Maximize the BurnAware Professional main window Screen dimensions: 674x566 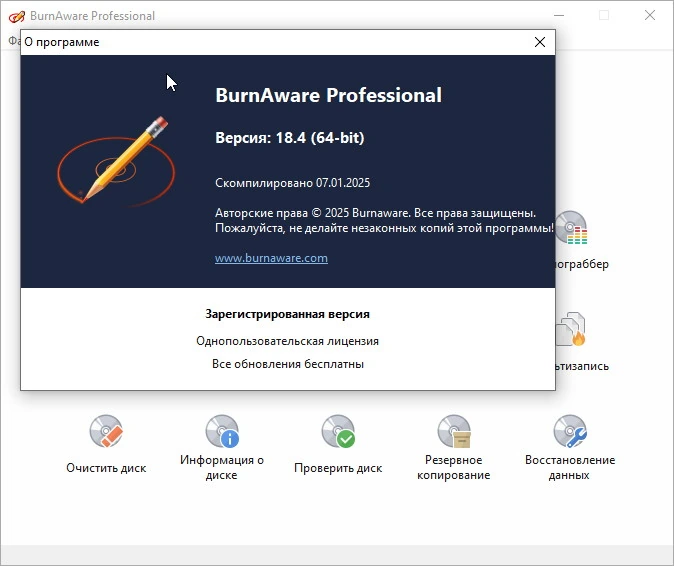pyautogui.click(x=604, y=15)
